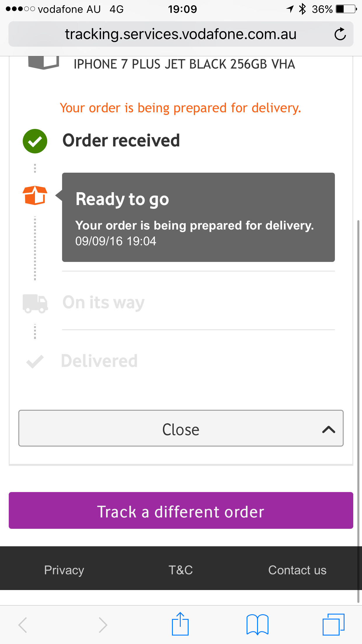Tap the Safari address bar URL
This screenshot has height=644, width=362.
pos(181,34)
